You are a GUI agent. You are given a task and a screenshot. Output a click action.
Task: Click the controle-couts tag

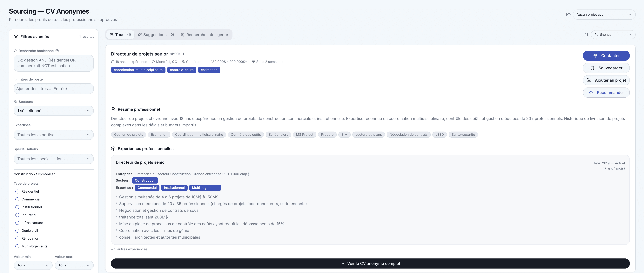coord(182,70)
